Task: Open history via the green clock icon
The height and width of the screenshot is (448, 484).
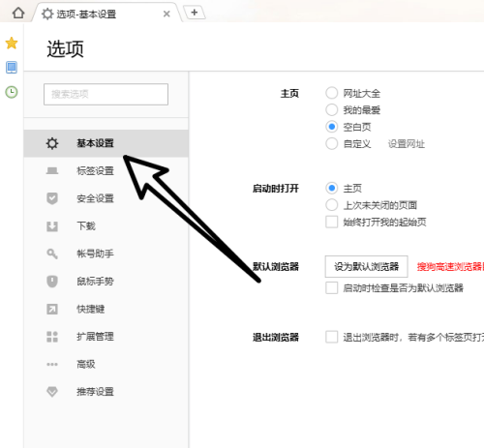Action: click(12, 92)
